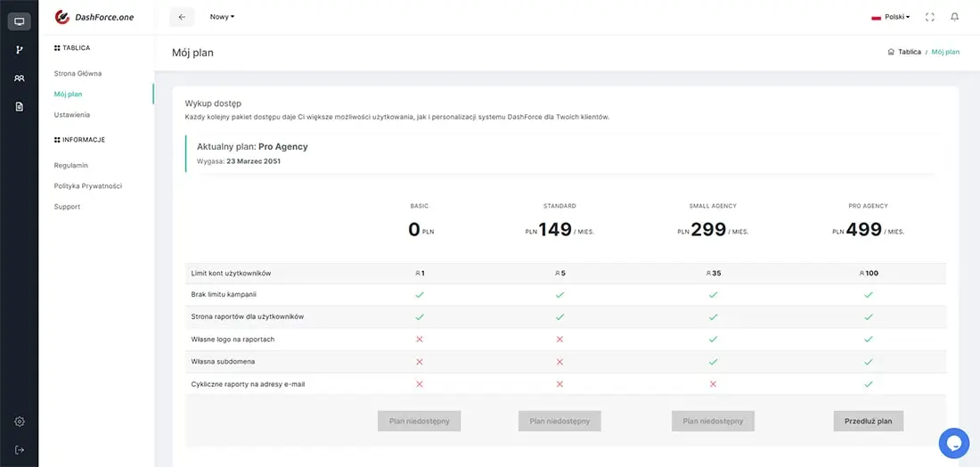980x467 pixels.
Task: Click Small Agency checkmark for Własne logo
Action: pos(713,339)
